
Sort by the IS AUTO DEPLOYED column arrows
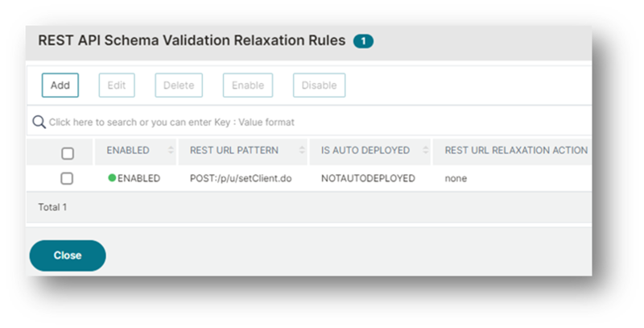click(426, 151)
